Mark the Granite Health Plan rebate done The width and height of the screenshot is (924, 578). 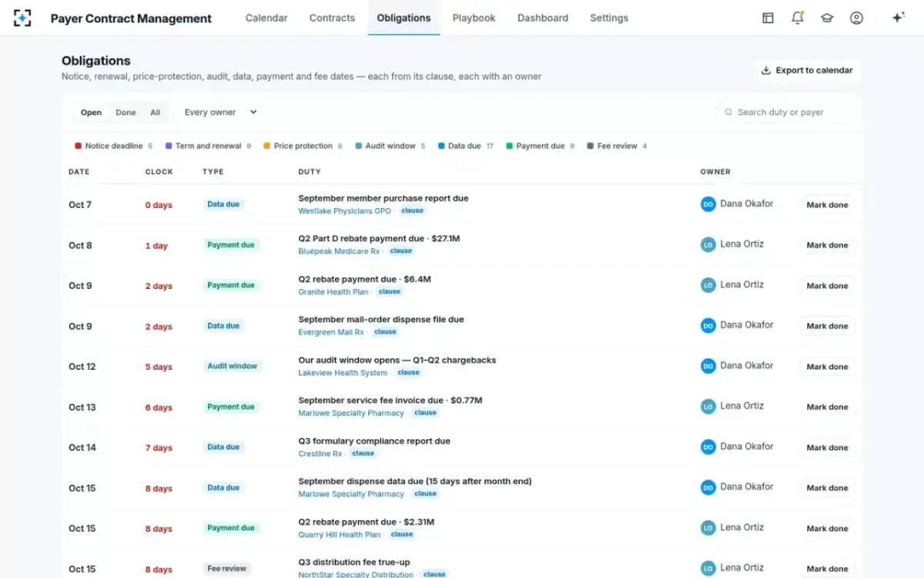point(827,286)
